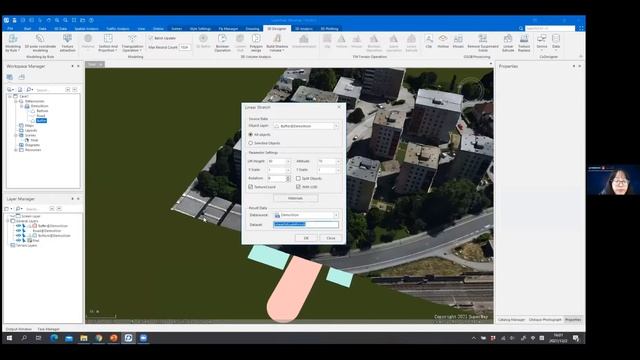Toggle the Split Objects checkbox

(x=298, y=178)
